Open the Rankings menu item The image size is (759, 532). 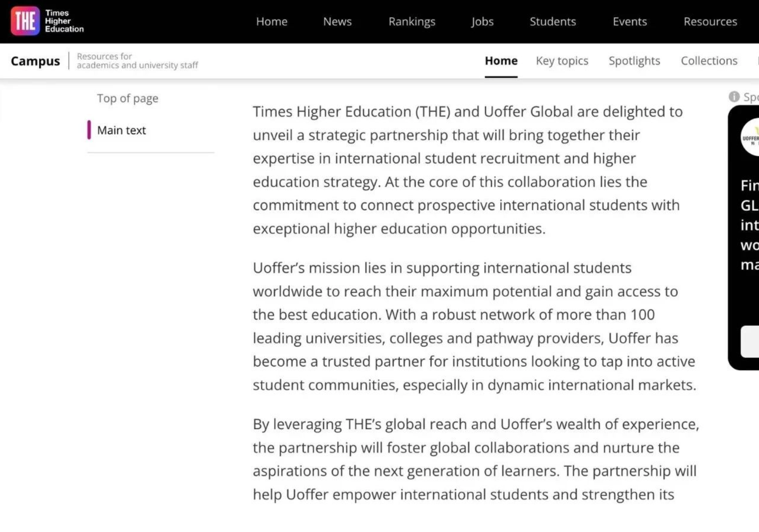[412, 21]
